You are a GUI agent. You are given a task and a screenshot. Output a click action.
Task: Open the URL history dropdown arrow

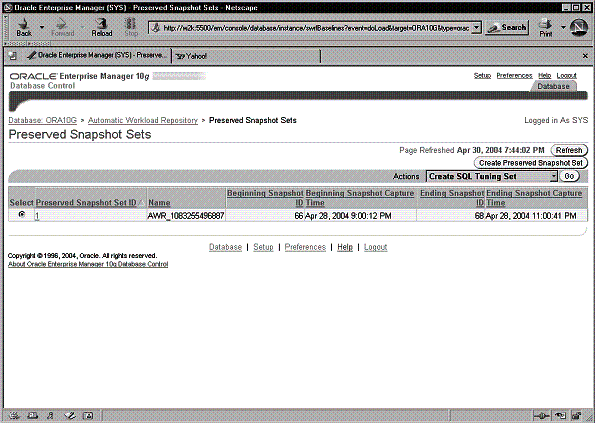[477, 28]
